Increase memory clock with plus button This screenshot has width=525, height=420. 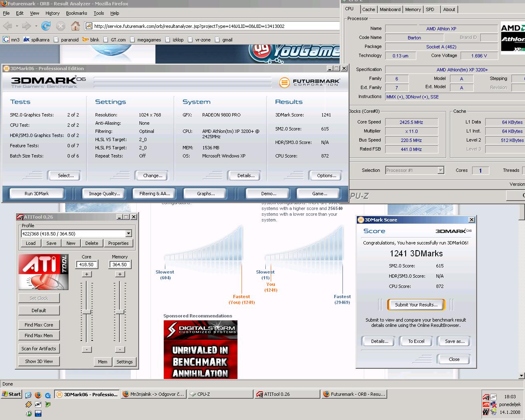click(120, 274)
